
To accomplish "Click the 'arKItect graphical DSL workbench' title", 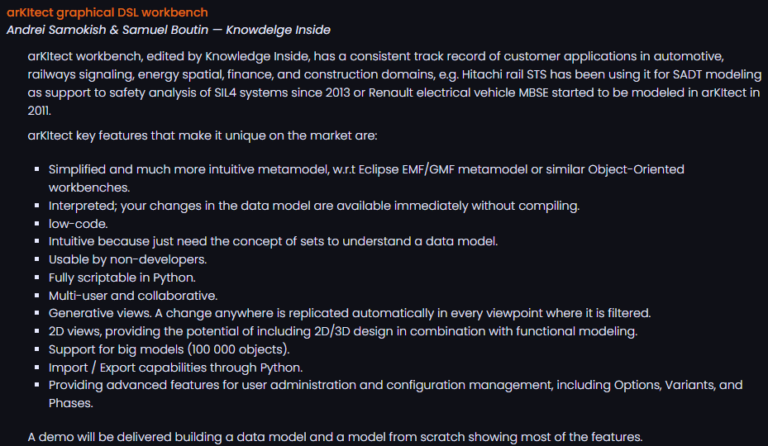I will 107,12.
